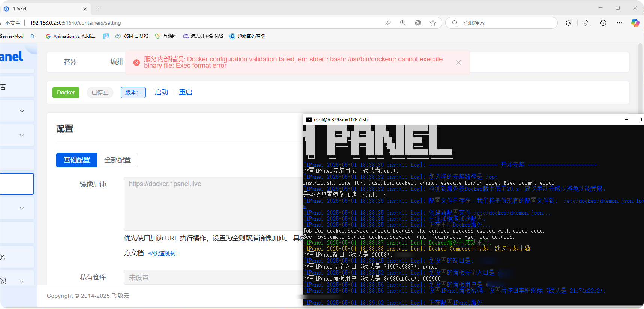Minimize the root@hi3798mv100 terminal window

(x=626, y=120)
